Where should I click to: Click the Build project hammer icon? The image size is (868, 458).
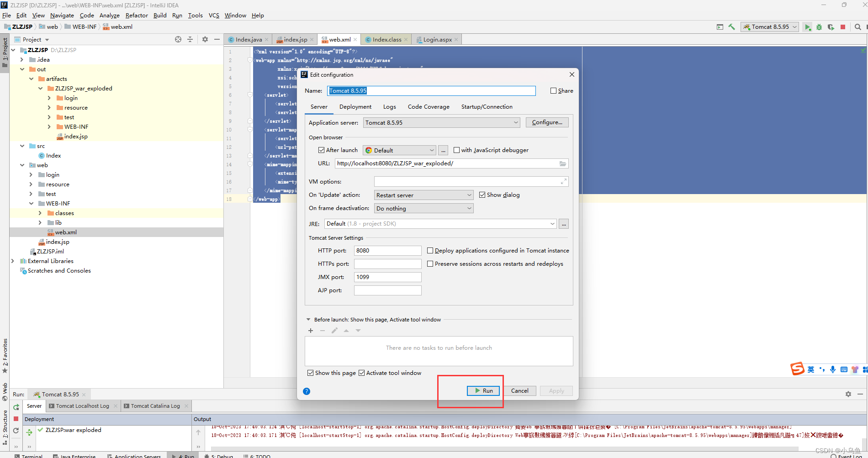[732, 27]
